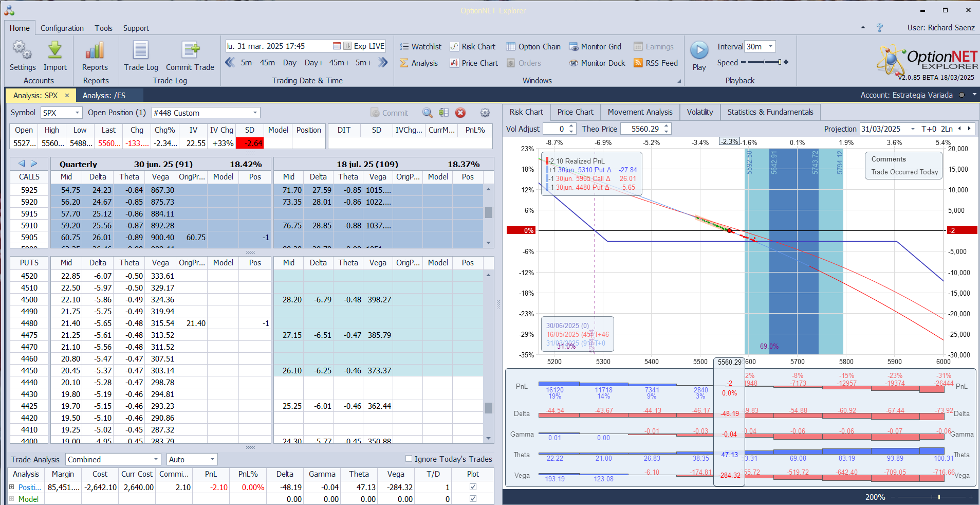Click the red delete position icon
980x505 pixels.
pos(460,113)
